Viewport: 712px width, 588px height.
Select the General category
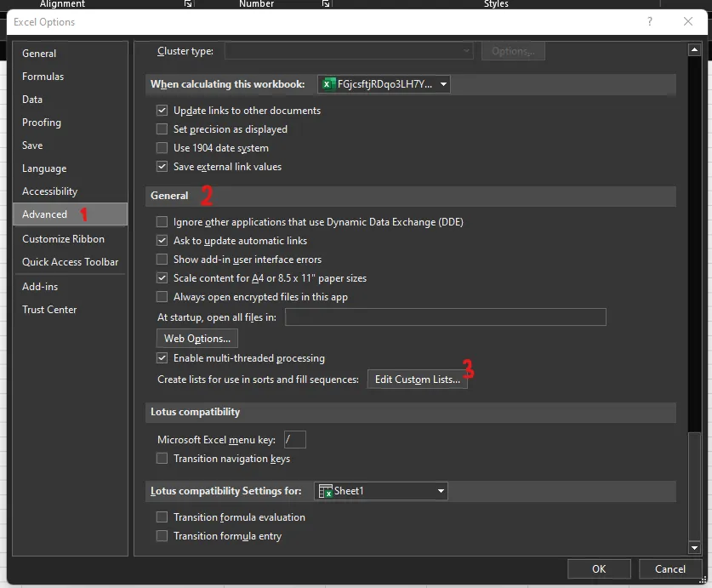tap(71, 53)
